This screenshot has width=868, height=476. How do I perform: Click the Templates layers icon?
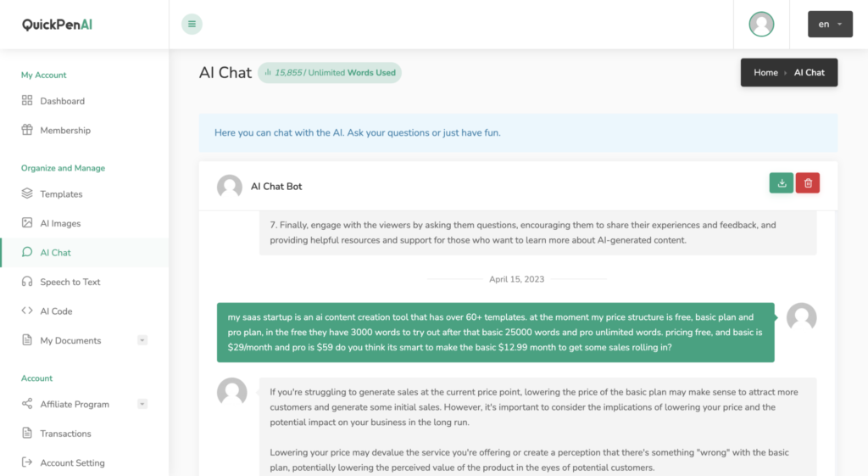27,194
